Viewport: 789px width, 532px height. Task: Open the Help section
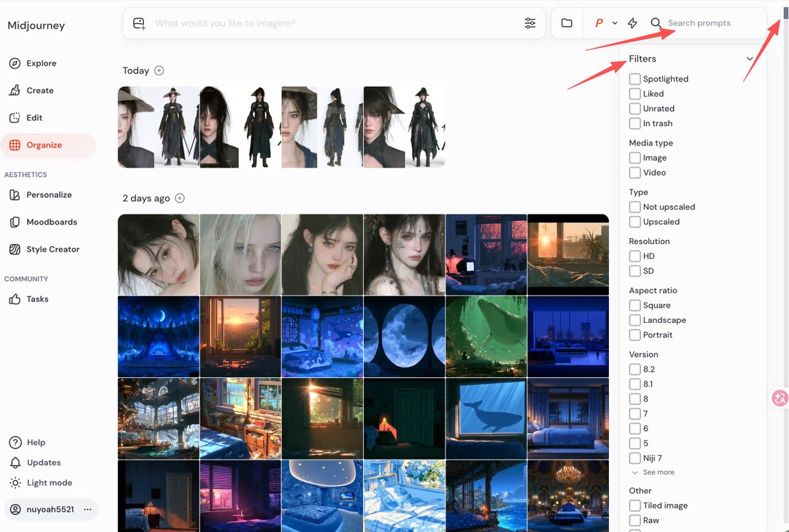coord(27,442)
